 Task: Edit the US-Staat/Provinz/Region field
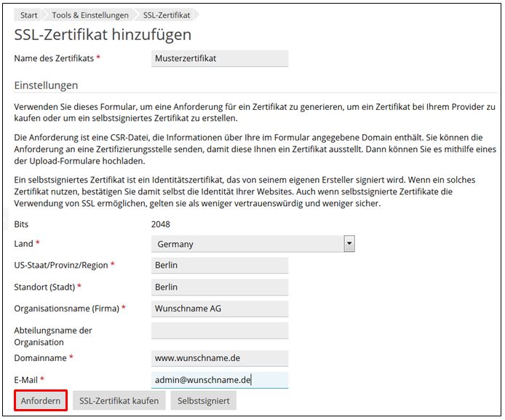[x=220, y=266]
